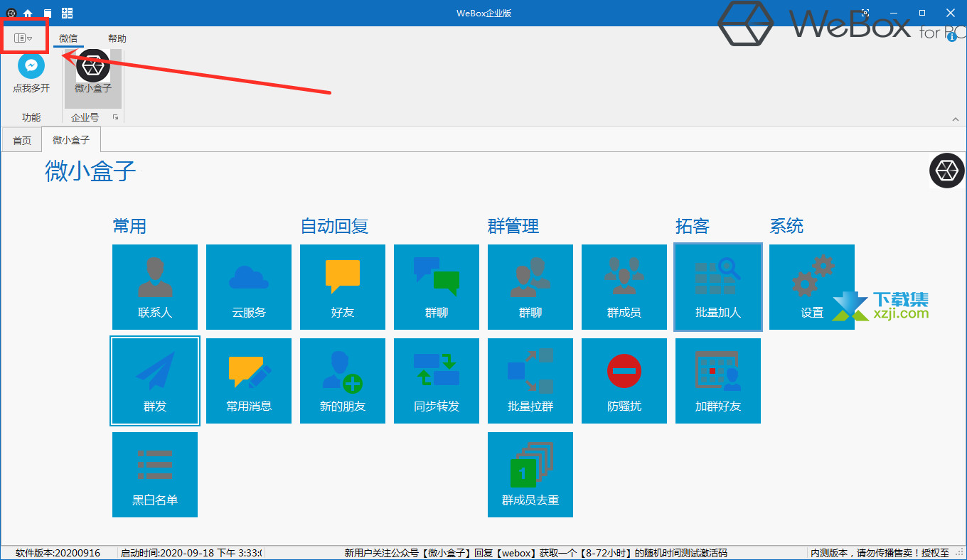Click the 常用 section heading
The image size is (967, 560).
click(129, 227)
